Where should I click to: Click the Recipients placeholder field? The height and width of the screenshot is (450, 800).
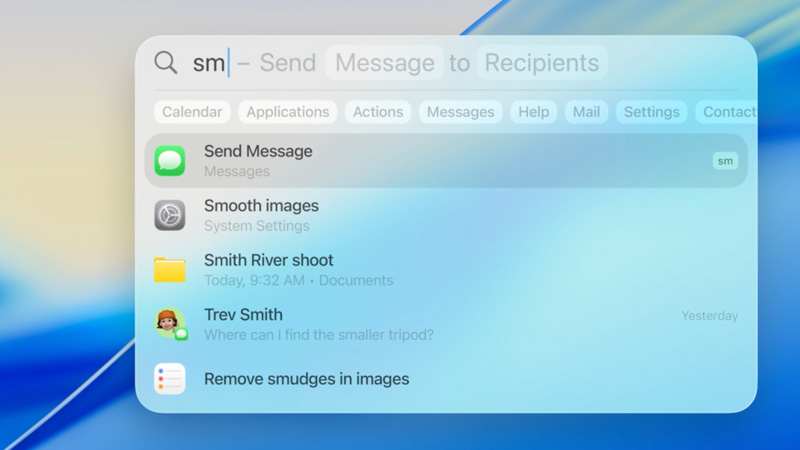[542, 63]
